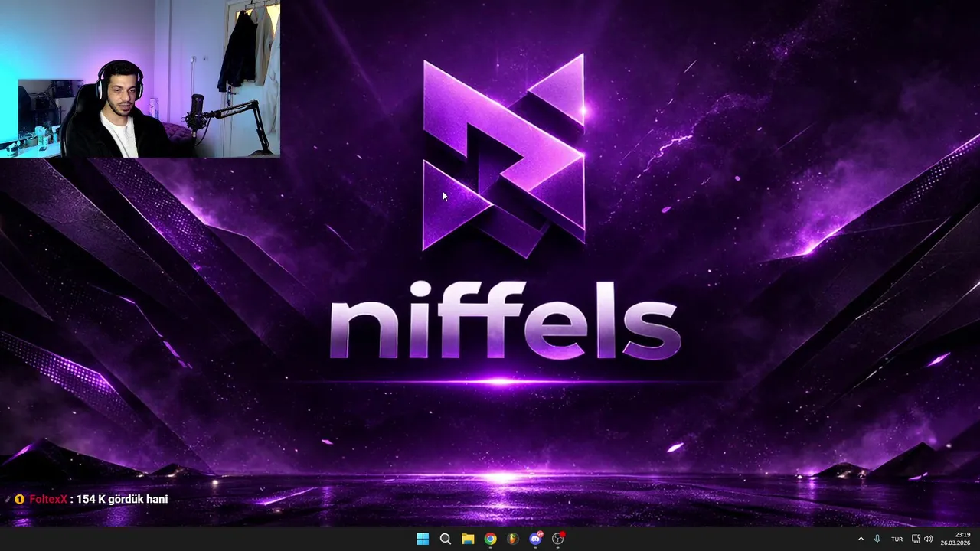Image resolution: width=980 pixels, height=551 pixels.
Task: Click the webcam overlay video
Action: coord(140,79)
